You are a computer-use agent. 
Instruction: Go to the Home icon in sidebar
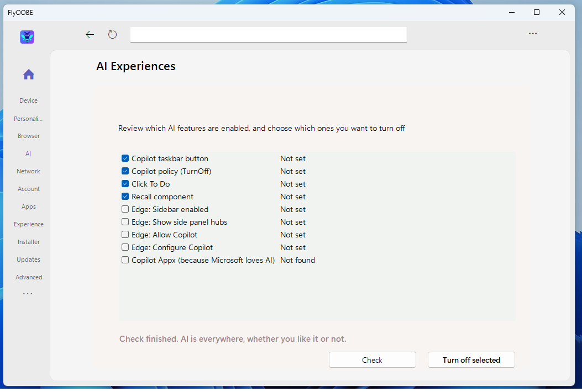coord(29,75)
